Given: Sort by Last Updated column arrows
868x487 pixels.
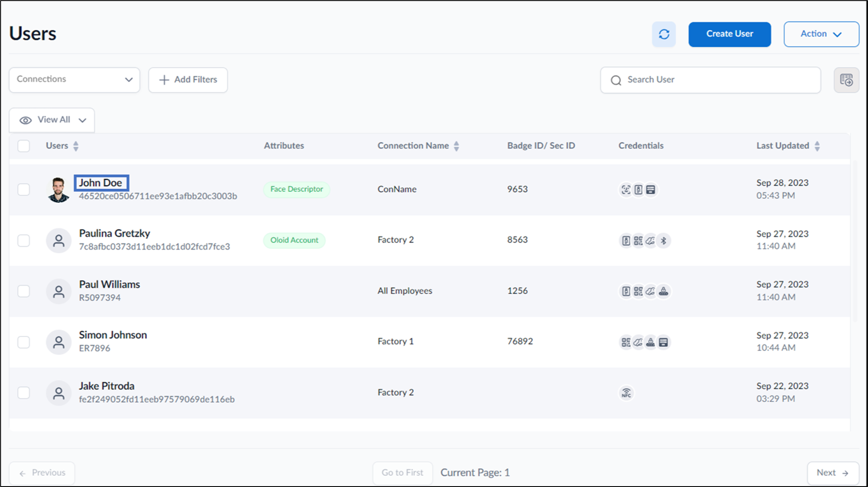Looking at the screenshot, I should [x=817, y=146].
